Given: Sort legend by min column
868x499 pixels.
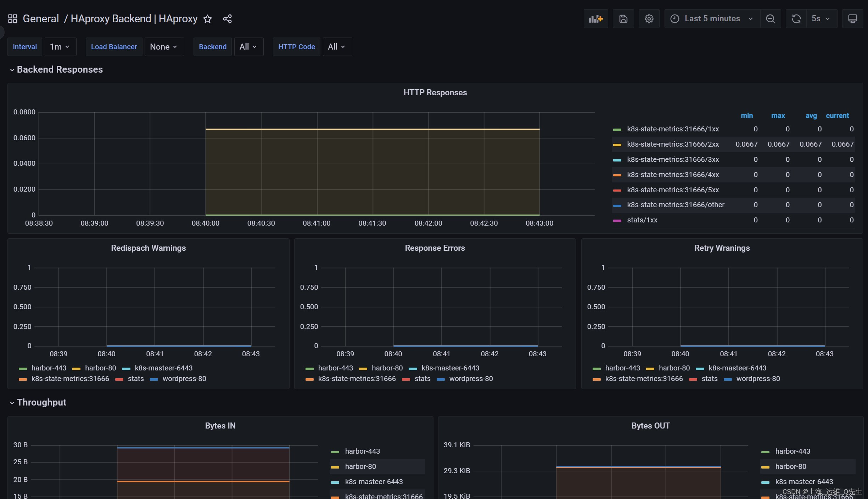Looking at the screenshot, I should (x=746, y=116).
